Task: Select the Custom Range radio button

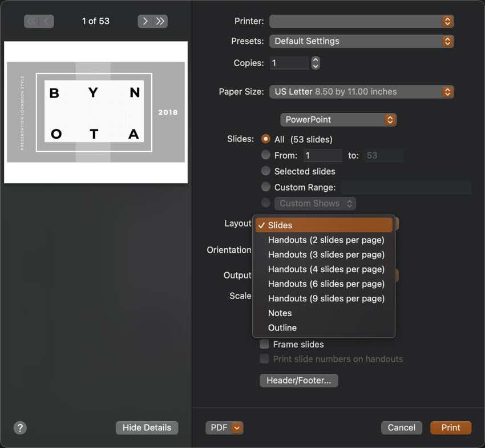Action: [265, 187]
